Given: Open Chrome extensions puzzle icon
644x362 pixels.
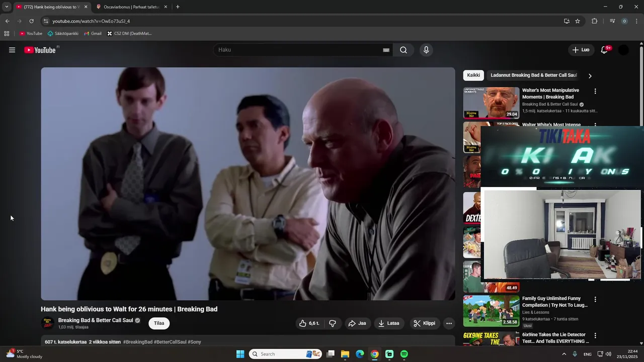Looking at the screenshot, I should (595, 21).
